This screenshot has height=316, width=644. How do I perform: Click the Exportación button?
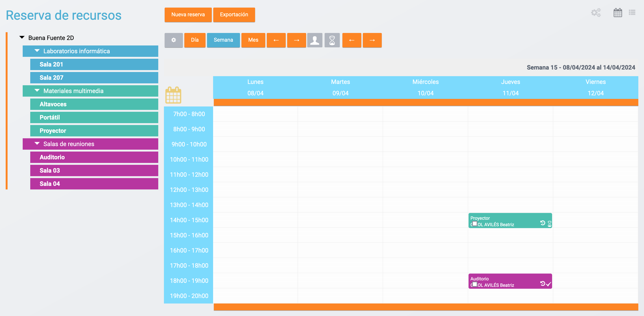pos(234,15)
